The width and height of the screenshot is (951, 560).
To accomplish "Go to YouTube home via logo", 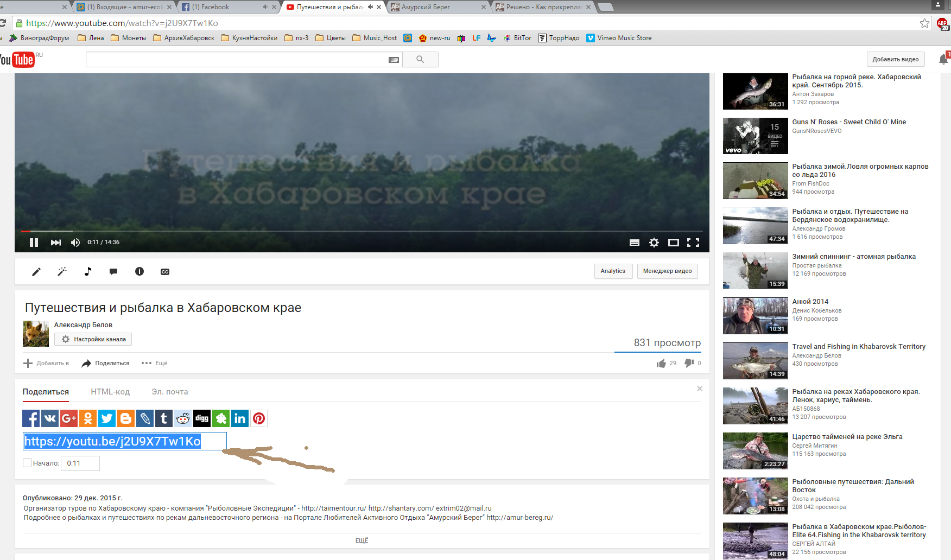I will pos(18,60).
